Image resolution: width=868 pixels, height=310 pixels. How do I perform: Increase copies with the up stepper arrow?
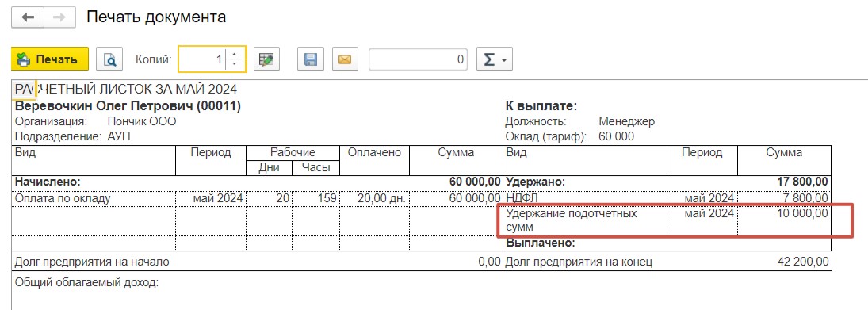[x=236, y=53]
